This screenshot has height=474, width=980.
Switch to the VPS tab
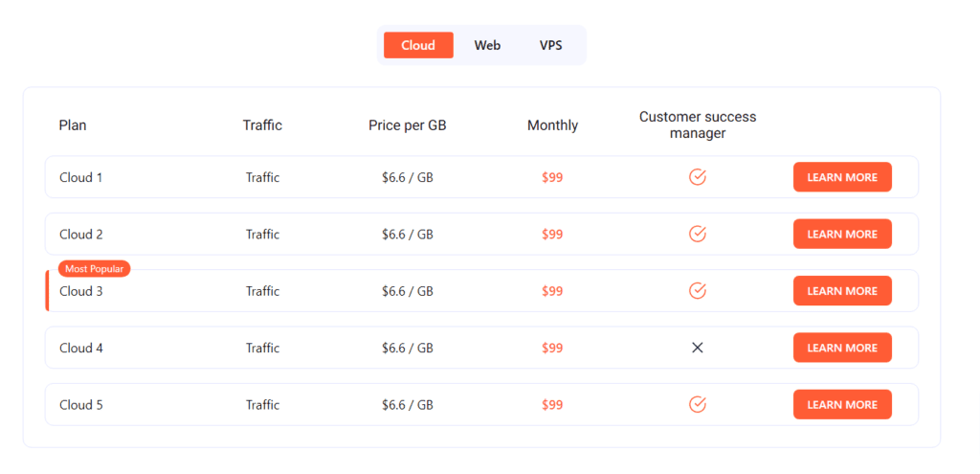[550, 45]
